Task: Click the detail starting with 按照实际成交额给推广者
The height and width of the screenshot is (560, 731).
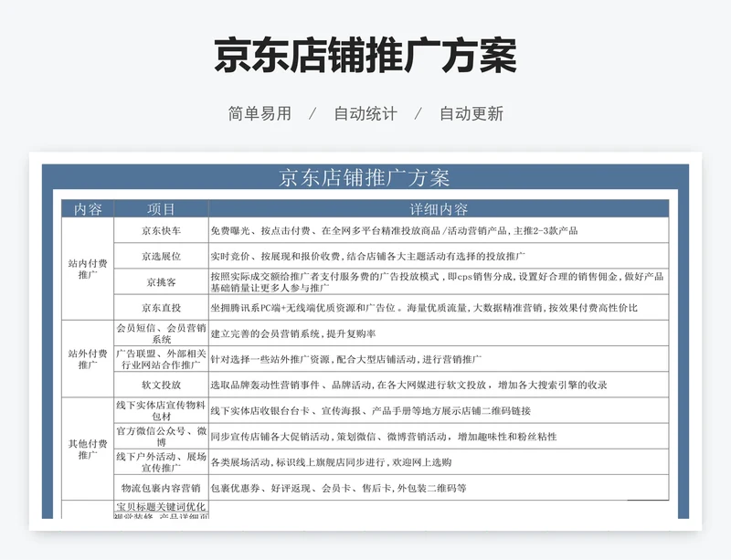Action: pyautogui.click(x=437, y=281)
